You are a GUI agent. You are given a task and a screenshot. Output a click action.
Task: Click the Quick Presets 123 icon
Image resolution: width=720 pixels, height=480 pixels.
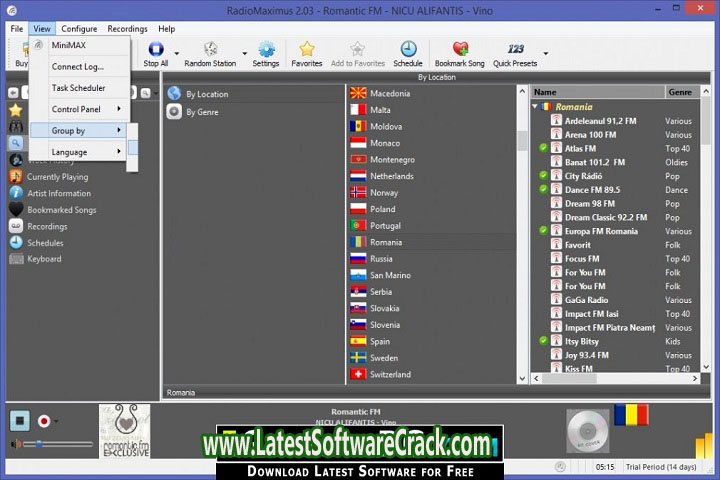(x=515, y=50)
